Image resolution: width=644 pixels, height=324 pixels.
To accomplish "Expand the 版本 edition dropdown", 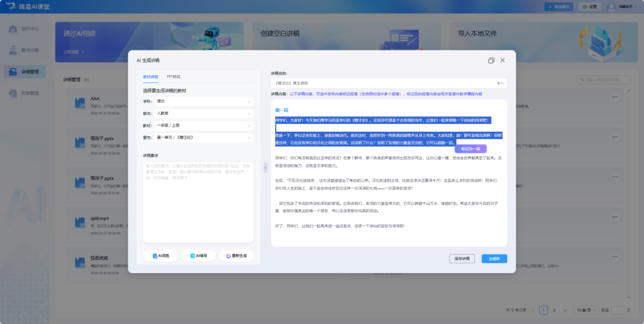I will (x=204, y=114).
